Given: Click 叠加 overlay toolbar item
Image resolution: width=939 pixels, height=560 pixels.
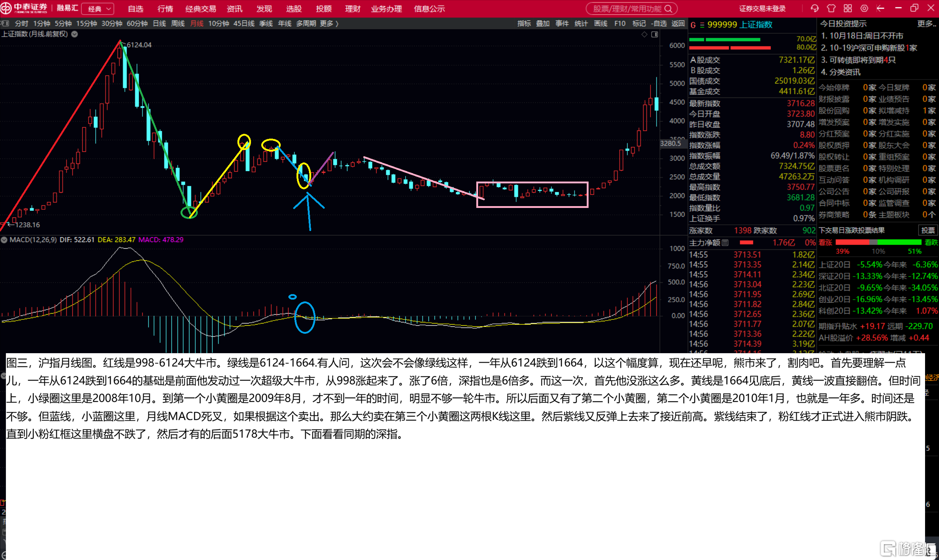Looking at the screenshot, I should (543, 23).
